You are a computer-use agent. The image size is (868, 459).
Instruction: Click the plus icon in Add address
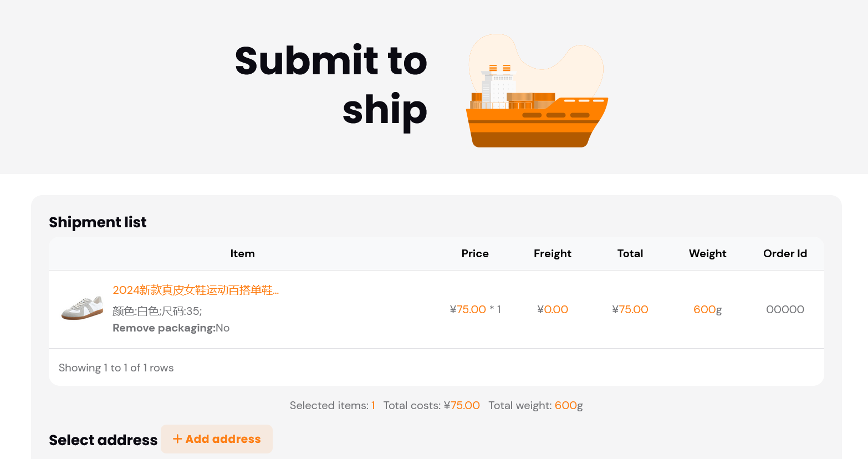click(177, 439)
